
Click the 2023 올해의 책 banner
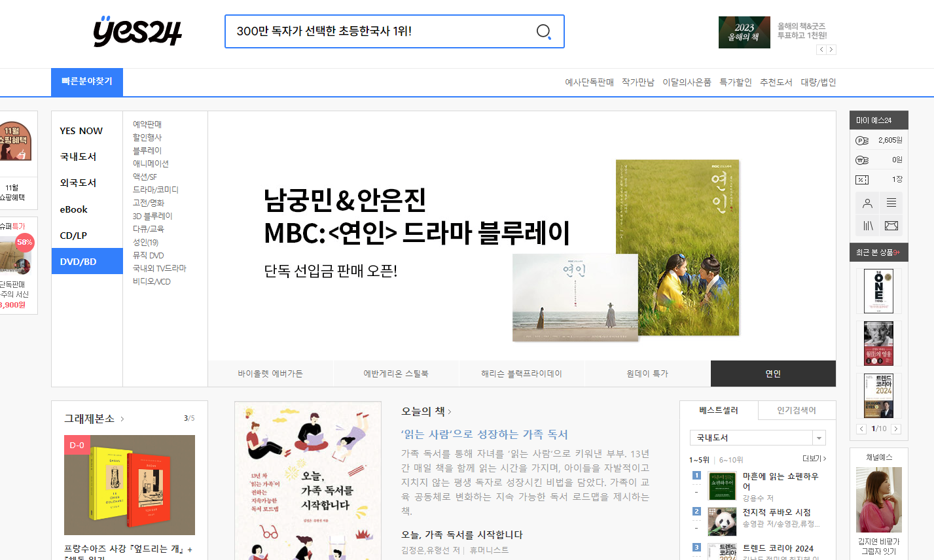click(744, 32)
